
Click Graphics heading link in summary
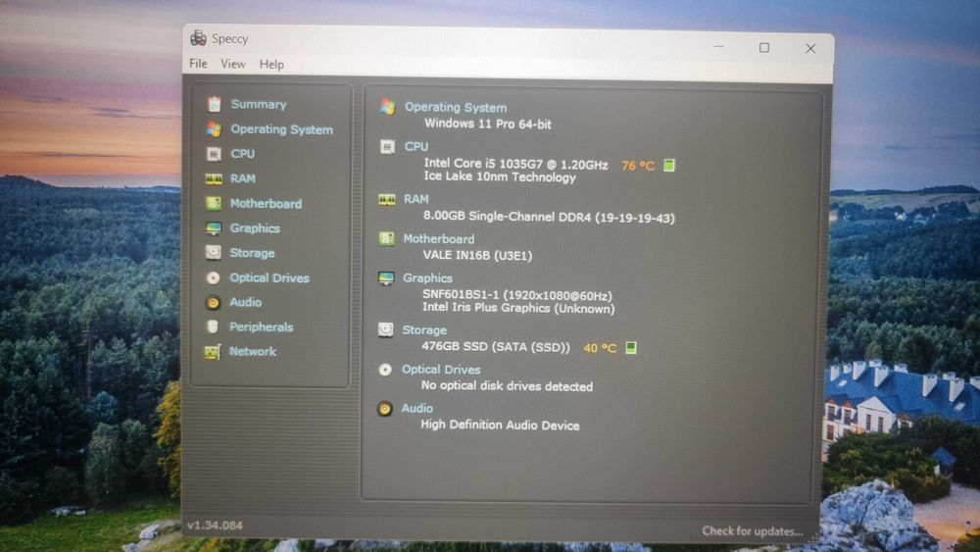coord(427,278)
